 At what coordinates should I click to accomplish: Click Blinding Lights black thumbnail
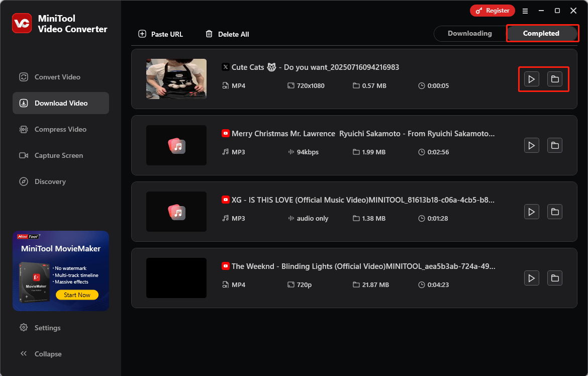point(176,278)
